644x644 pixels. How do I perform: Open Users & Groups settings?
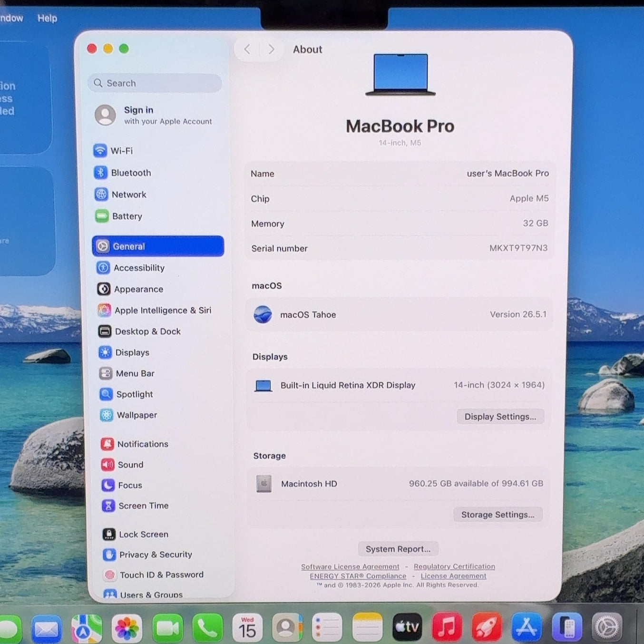(143, 595)
